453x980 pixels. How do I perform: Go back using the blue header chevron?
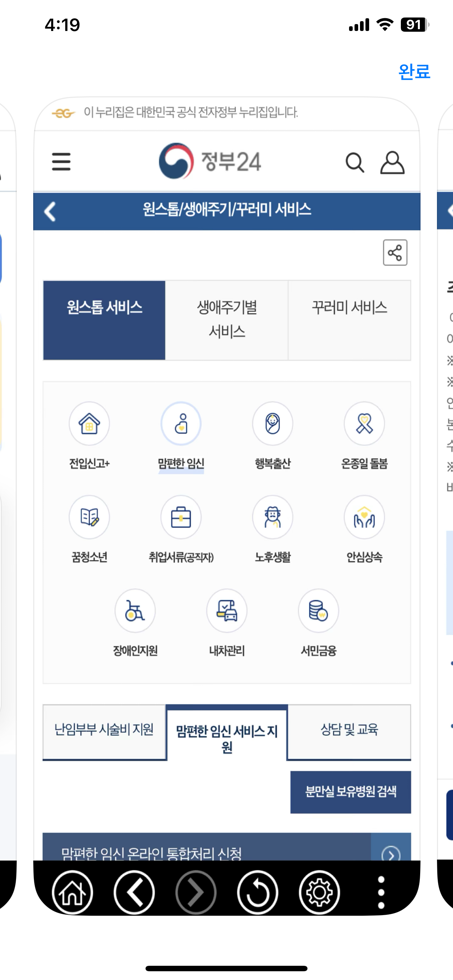coord(50,211)
